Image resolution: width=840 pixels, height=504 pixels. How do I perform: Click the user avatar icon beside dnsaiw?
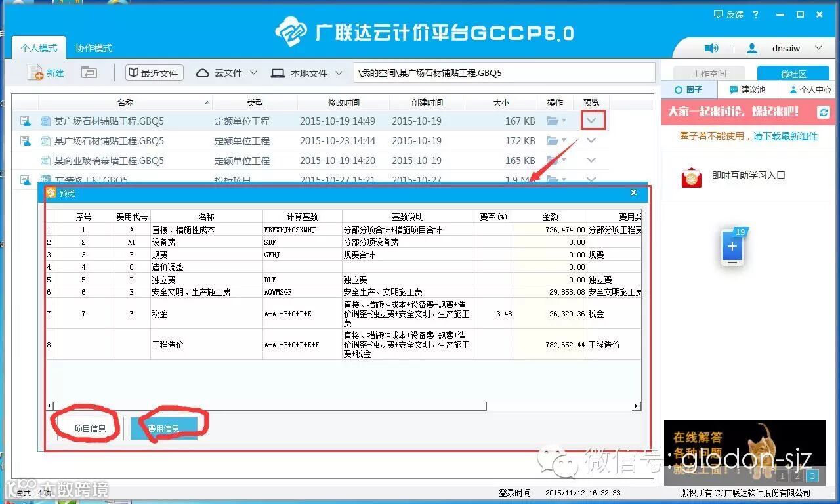pyautogui.click(x=753, y=48)
